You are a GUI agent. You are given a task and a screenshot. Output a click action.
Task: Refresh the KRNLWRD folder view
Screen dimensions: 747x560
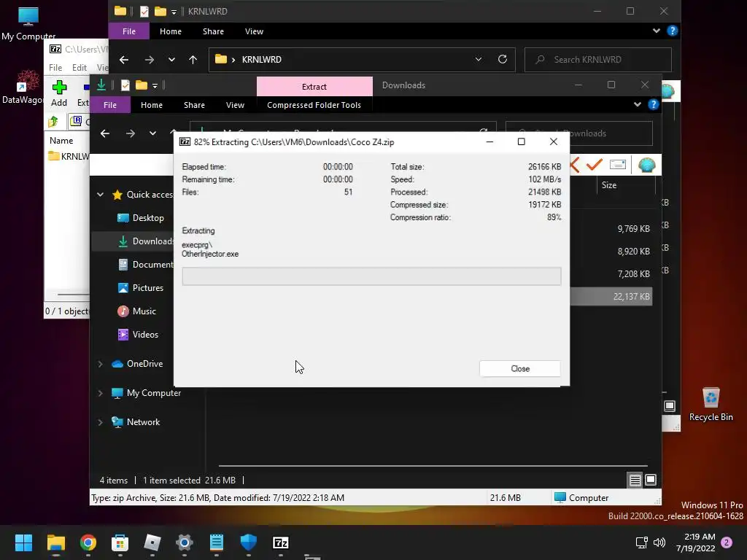point(503,59)
